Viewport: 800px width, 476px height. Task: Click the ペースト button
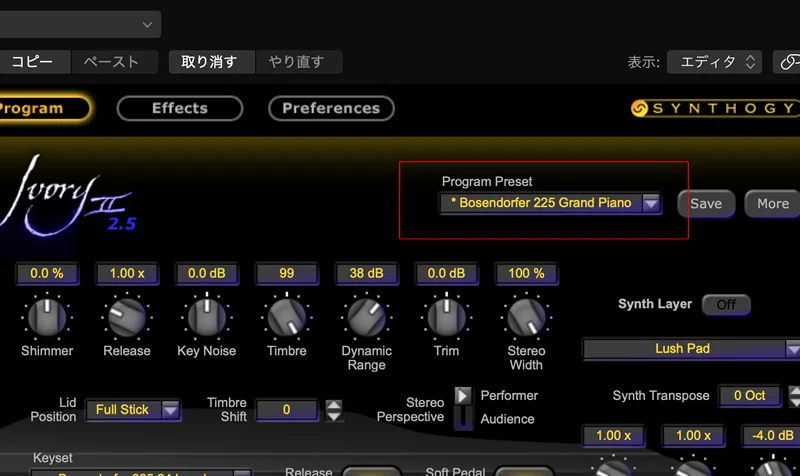113,62
